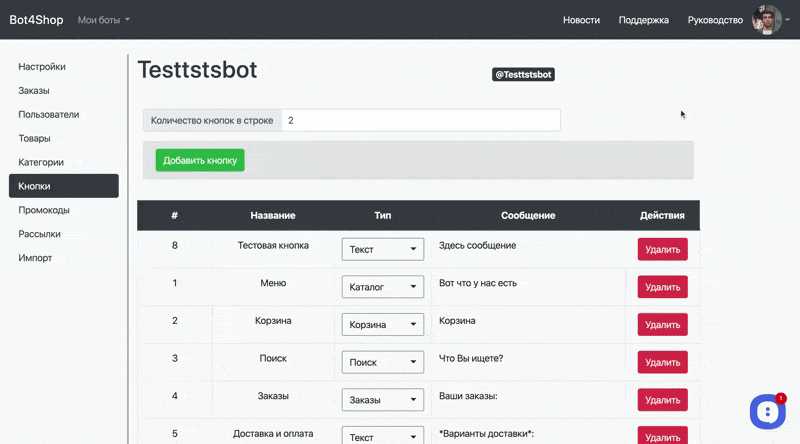Select Настройки in the sidebar
The height and width of the screenshot is (444, 800).
42,67
